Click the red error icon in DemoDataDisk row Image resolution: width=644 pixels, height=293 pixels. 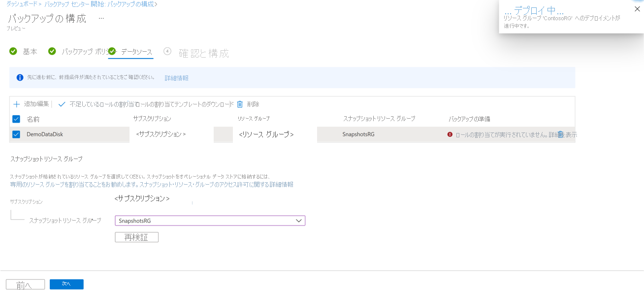[450, 134]
